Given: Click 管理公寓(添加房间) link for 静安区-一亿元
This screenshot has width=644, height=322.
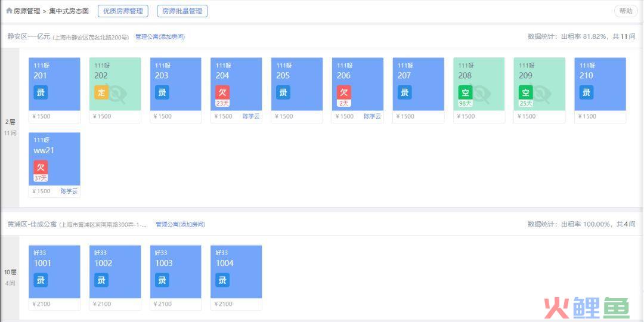Looking at the screenshot, I should [160, 37].
